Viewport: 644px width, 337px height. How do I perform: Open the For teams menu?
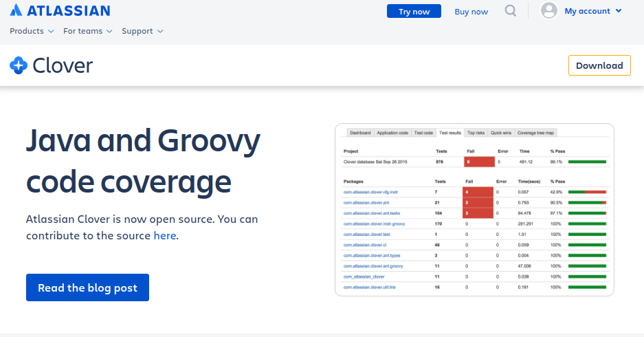(87, 31)
